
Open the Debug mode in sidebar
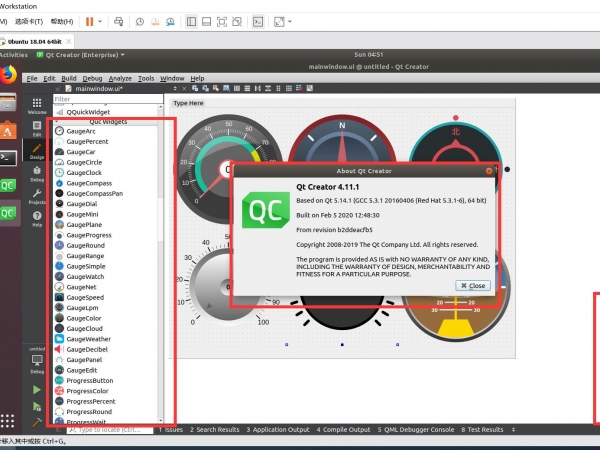(x=37, y=173)
